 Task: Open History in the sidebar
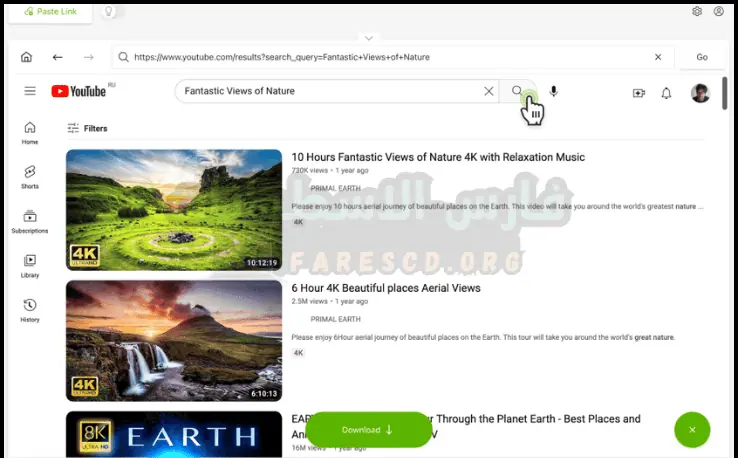coord(30,309)
